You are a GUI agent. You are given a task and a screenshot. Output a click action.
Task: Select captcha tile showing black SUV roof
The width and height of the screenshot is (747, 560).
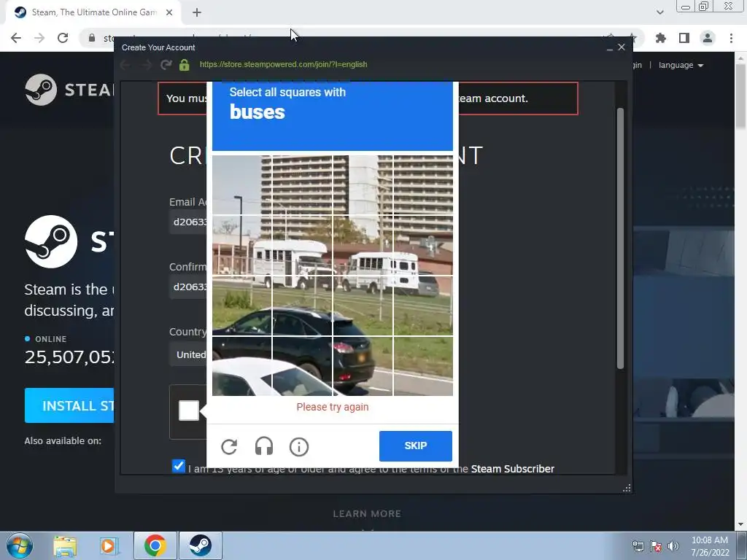point(302,306)
